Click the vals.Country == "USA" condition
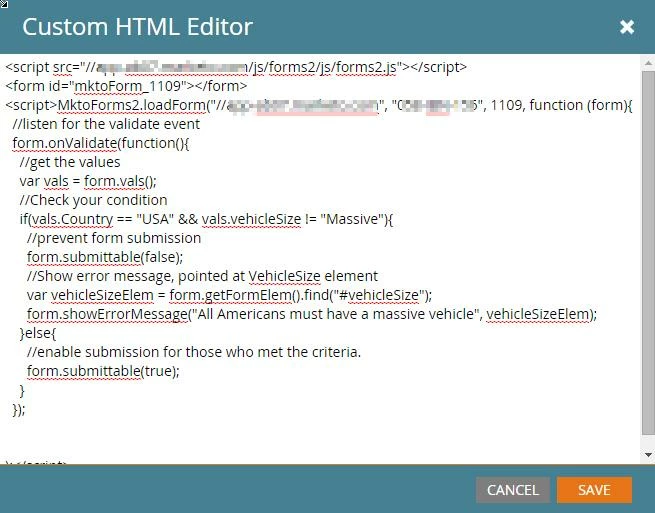The width and height of the screenshot is (655, 513). [103, 219]
